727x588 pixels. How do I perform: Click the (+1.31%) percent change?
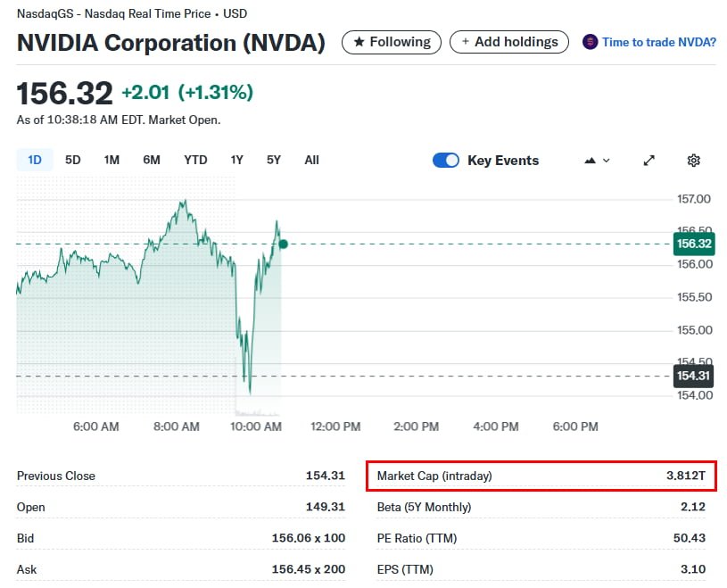216,92
